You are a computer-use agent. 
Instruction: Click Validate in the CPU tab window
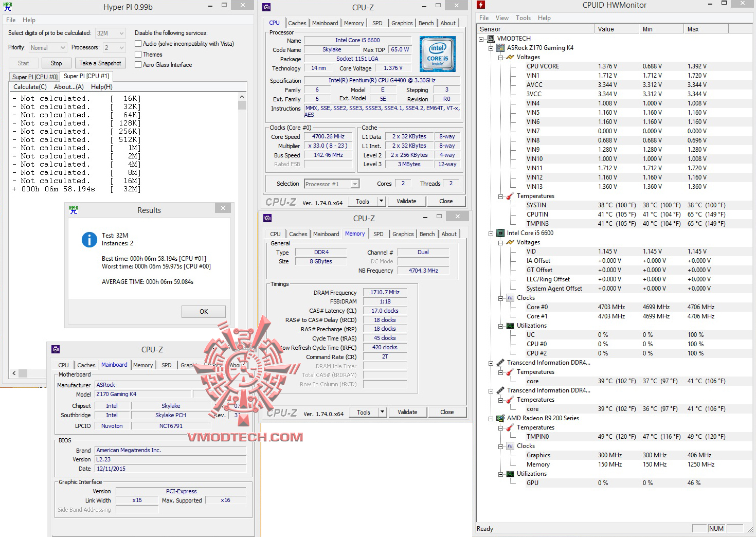point(406,201)
